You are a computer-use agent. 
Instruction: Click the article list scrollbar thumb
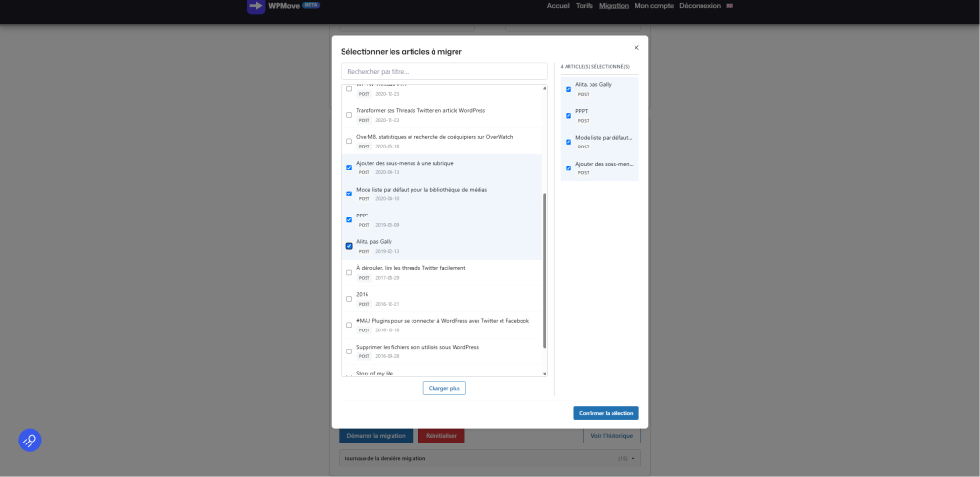pyautogui.click(x=545, y=271)
